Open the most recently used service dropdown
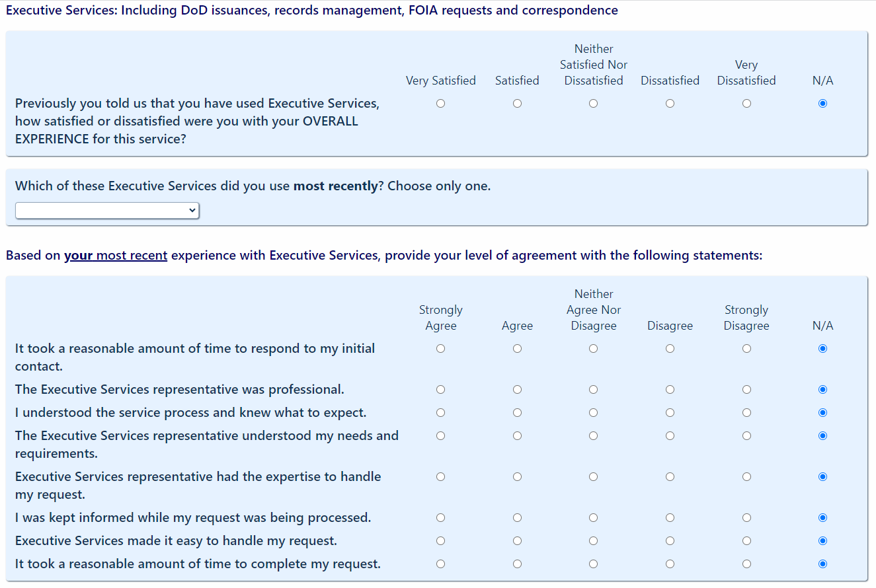 tap(107, 211)
